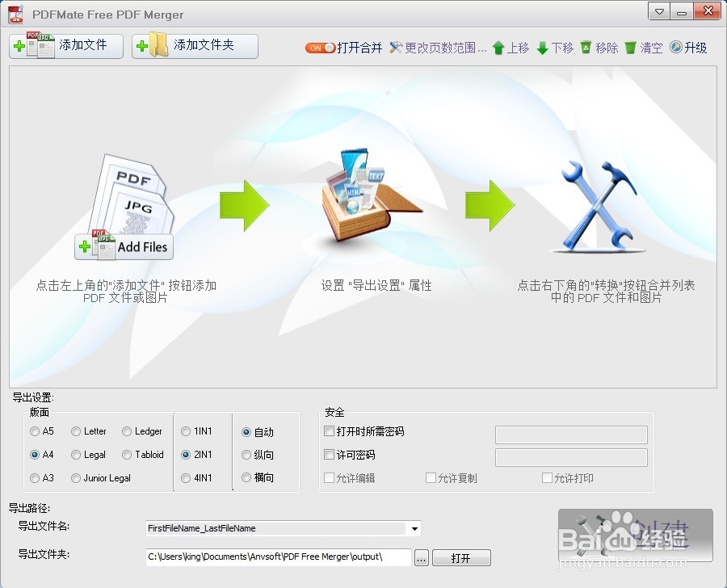Toggle the 打开合并 ON switch
The width and height of the screenshot is (727, 588).
(320, 48)
